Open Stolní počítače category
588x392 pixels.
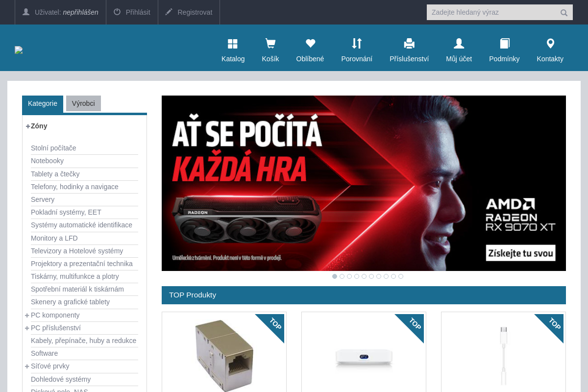pyautogui.click(x=53, y=148)
